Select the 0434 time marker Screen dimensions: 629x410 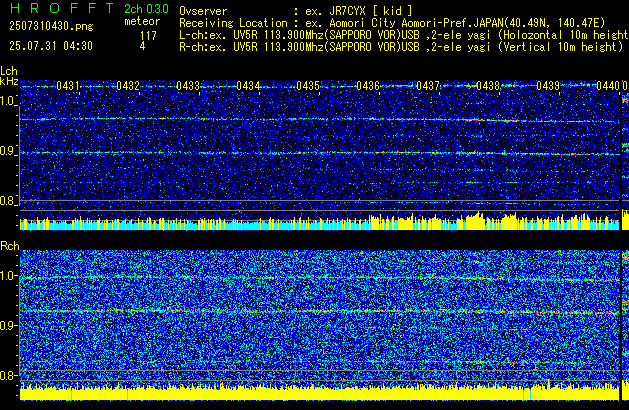coord(248,86)
